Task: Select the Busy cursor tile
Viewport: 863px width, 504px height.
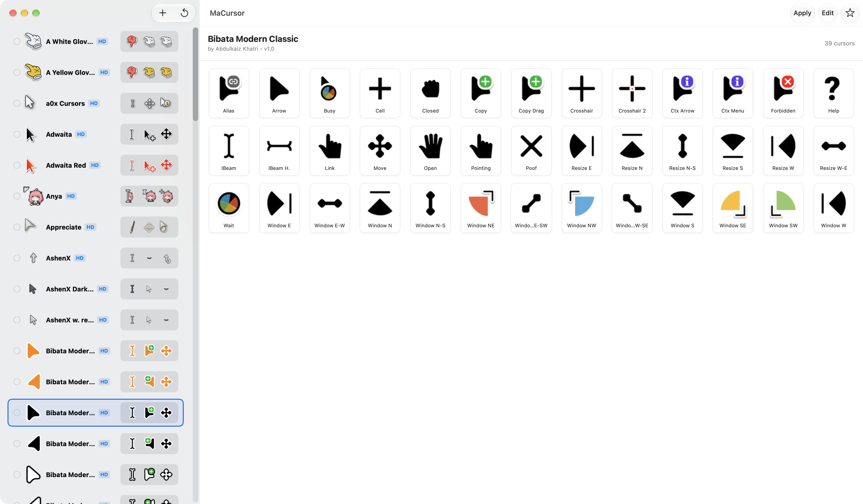Action: pyautogui.click(x=329, y=93)
